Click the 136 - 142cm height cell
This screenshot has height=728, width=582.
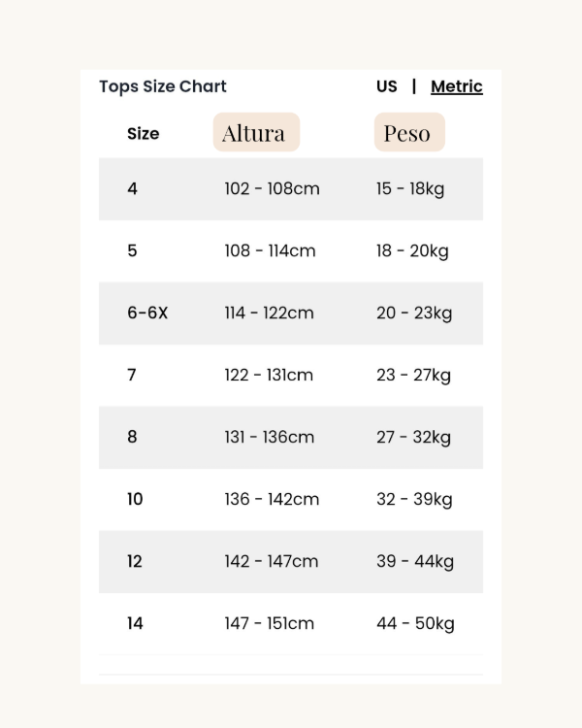tap(272, 500)
